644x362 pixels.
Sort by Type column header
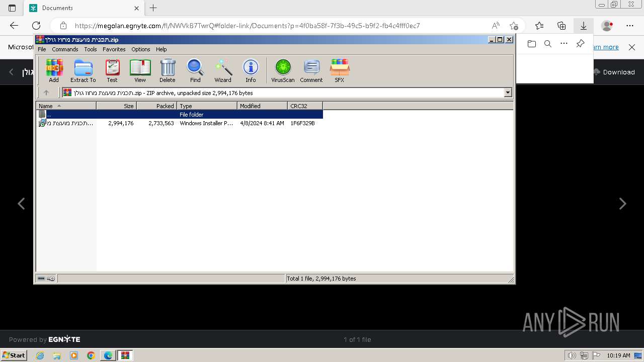click(x=207, y=106)
